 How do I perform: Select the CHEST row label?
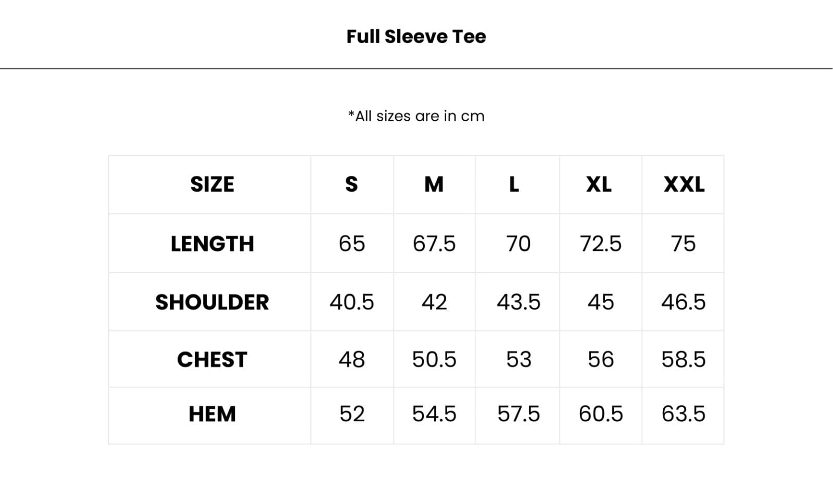click(x=212, y=359)
